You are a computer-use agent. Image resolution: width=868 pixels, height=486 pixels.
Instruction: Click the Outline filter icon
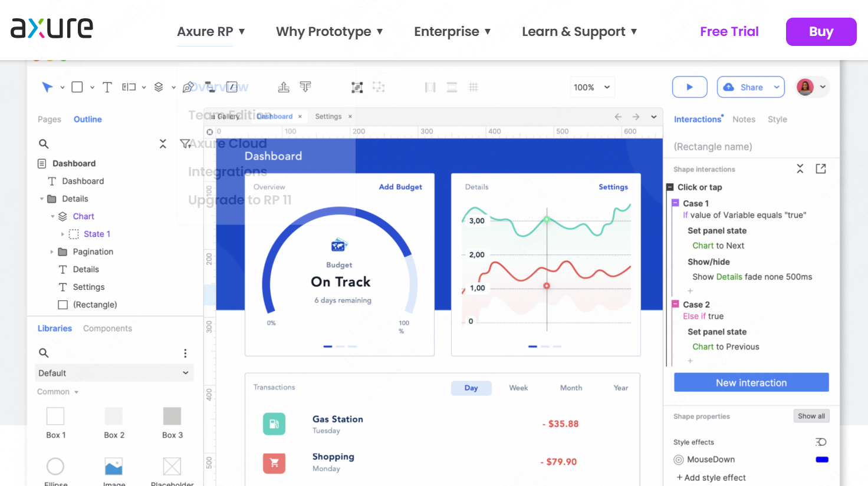point(185,144)
